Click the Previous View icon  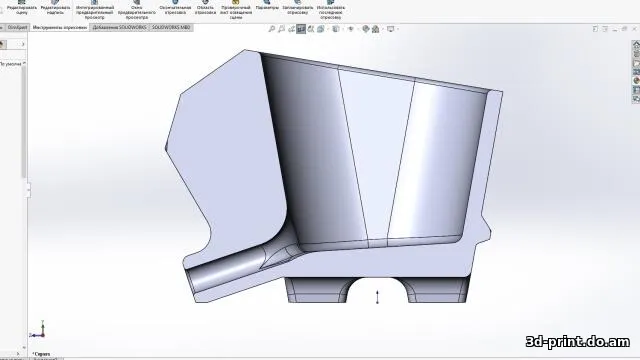[x=291, y=29]
